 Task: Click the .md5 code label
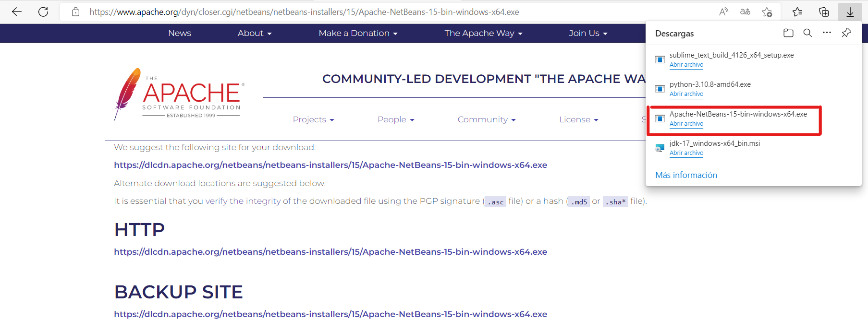(x=579, y=202)
